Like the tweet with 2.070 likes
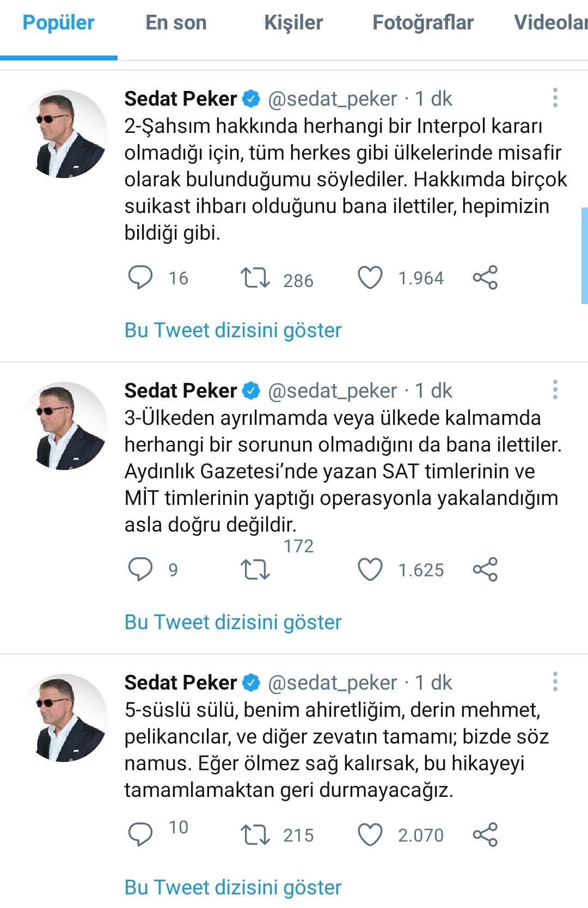 click(370, 834)
